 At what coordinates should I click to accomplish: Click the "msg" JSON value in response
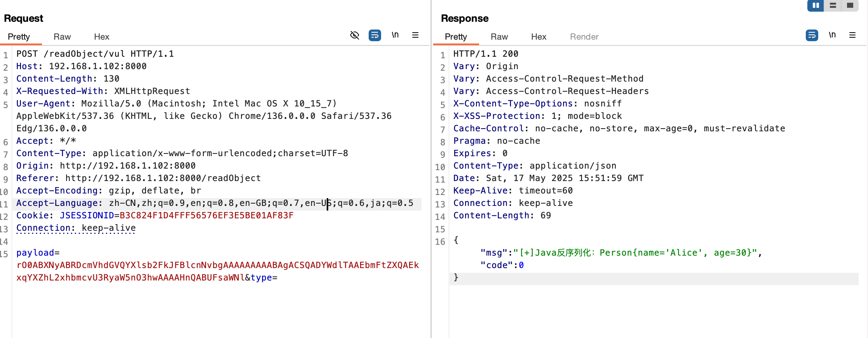(635, 253)
